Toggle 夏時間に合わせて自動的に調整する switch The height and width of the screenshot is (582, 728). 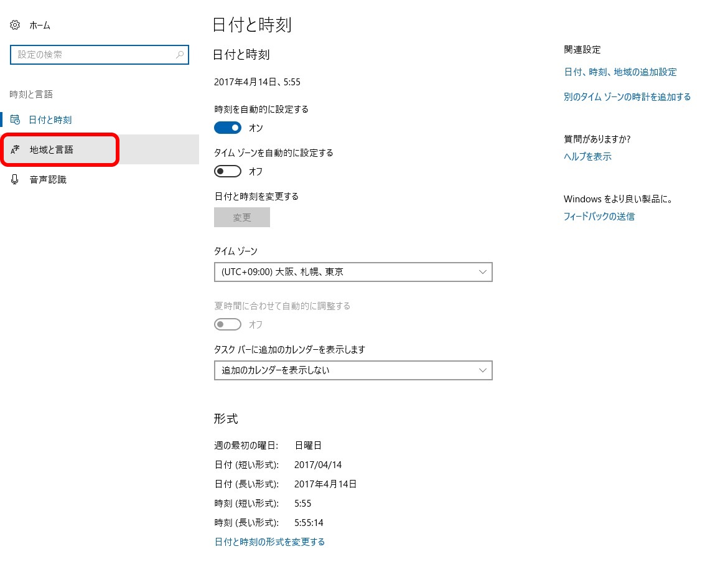228,324
